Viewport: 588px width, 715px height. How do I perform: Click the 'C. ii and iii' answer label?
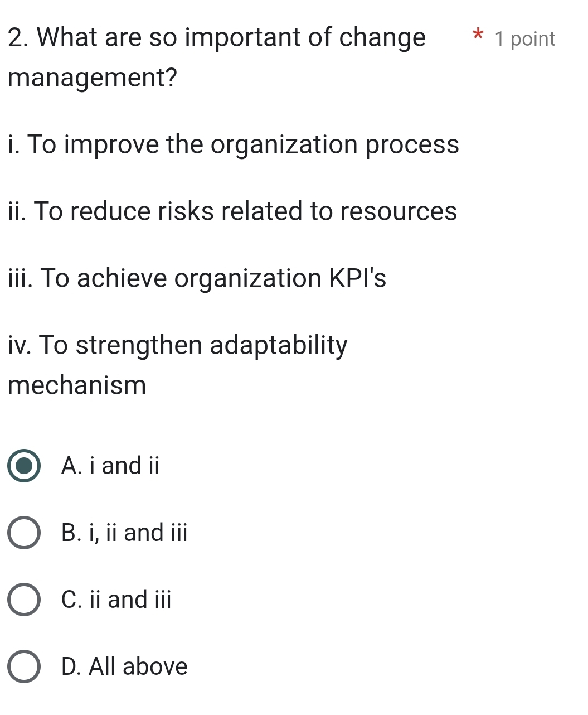point(116,600)
